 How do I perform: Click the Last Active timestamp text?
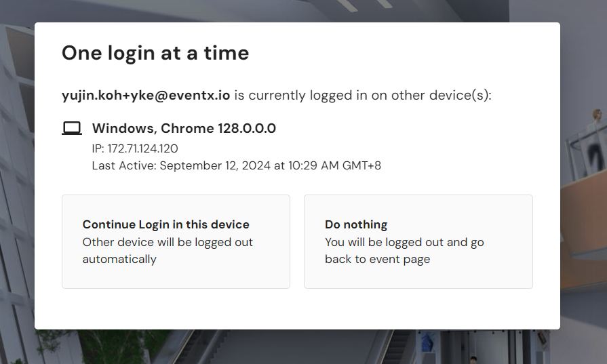click(236, 165)
